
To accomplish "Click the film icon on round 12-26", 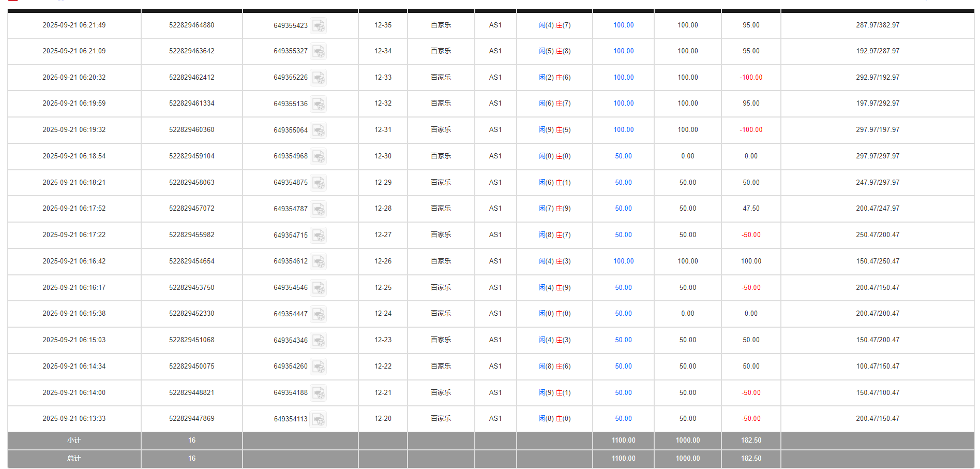I will click(x=319, y=261).
